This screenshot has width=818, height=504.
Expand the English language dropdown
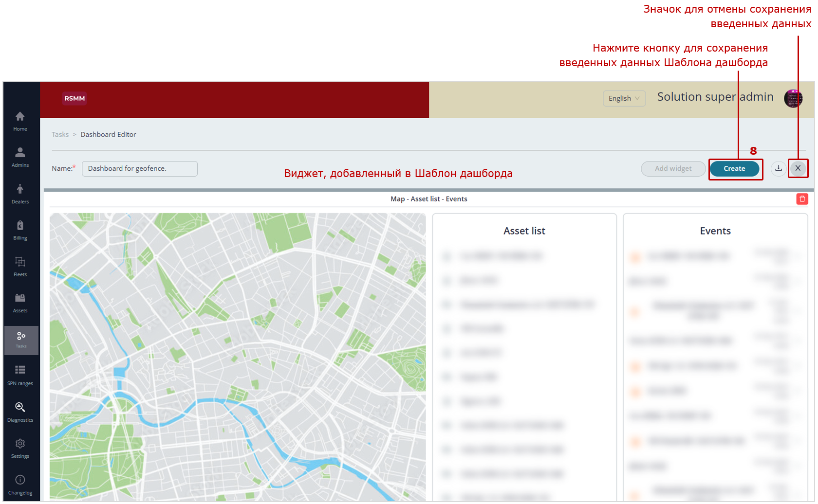pyautogui.click(x=624, y=98)
